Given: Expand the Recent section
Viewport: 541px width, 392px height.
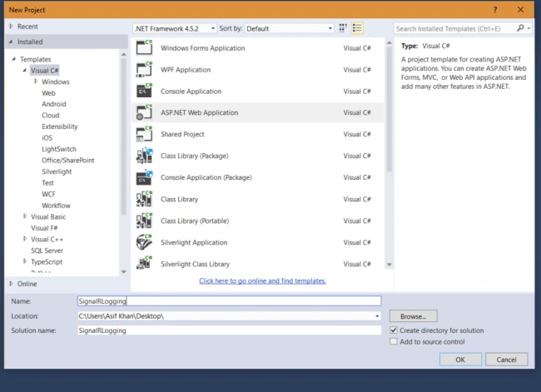Looking at the screenshot, I should [x=11, y=27].
